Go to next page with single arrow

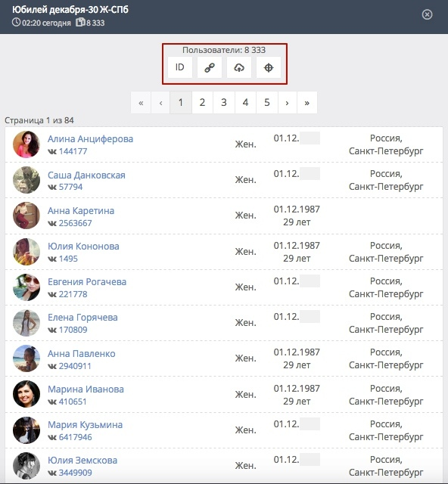[x=287, y=103]
